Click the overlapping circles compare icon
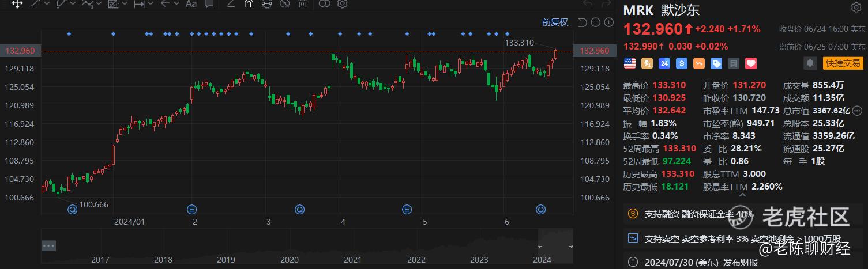Screen dimensions: 868x269 [324, 3]
